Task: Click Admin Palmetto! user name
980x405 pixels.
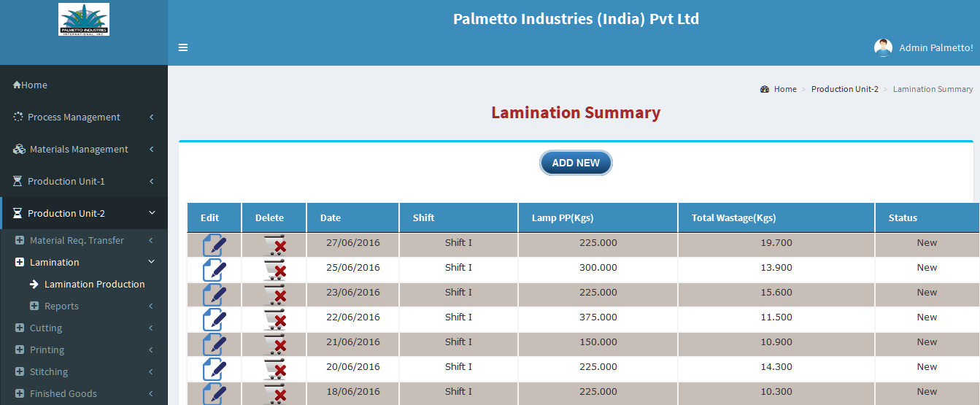Action: click(936, 47)
